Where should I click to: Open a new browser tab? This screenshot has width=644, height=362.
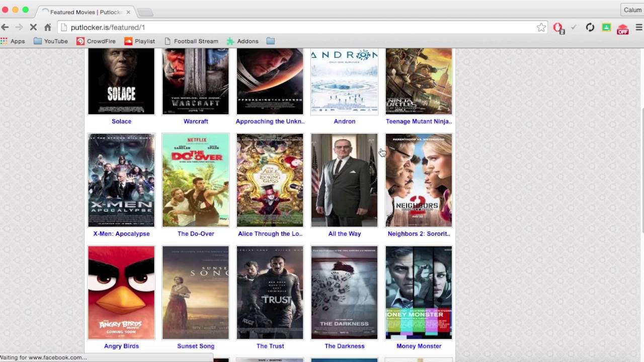coord(145,12)
